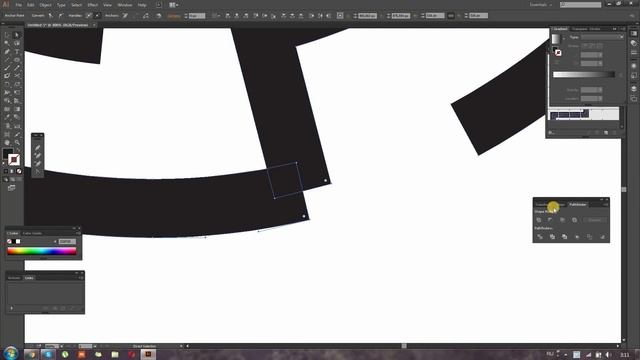This screenshot has width=640, height=360.
Task: Click Minus Front in Pathfinder panel
Action: point(551,220)
